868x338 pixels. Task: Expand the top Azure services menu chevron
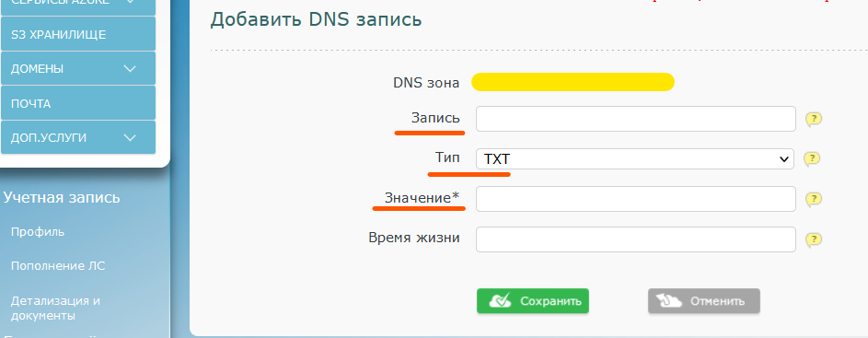click(x=130, y=2)
